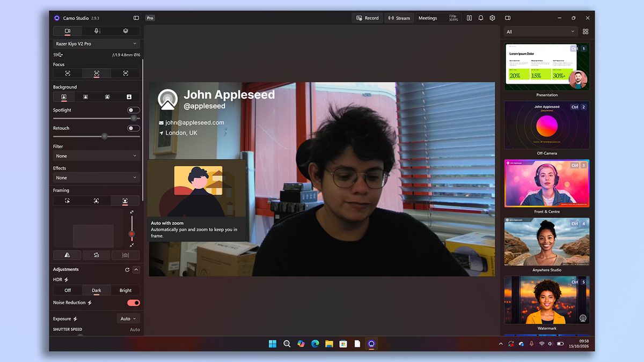Select the Front & Centre scene thumbnail

547,183
